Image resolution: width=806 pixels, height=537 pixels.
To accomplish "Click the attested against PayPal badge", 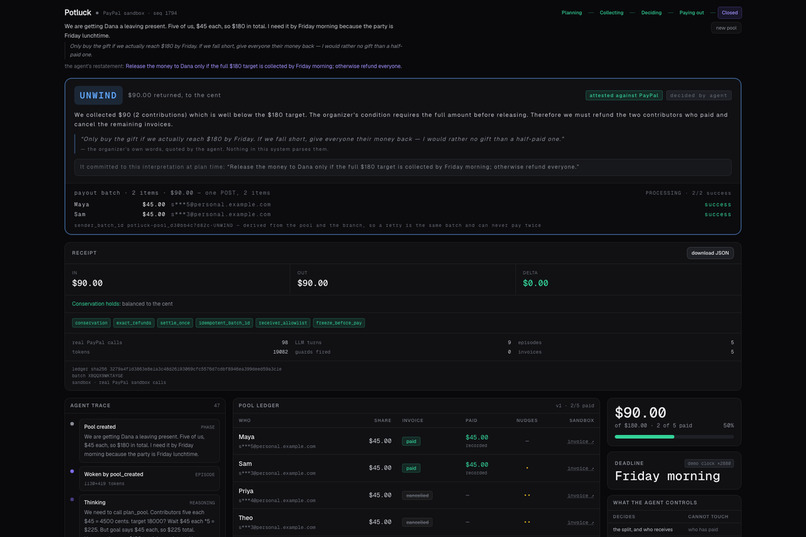I will [624, 96].
